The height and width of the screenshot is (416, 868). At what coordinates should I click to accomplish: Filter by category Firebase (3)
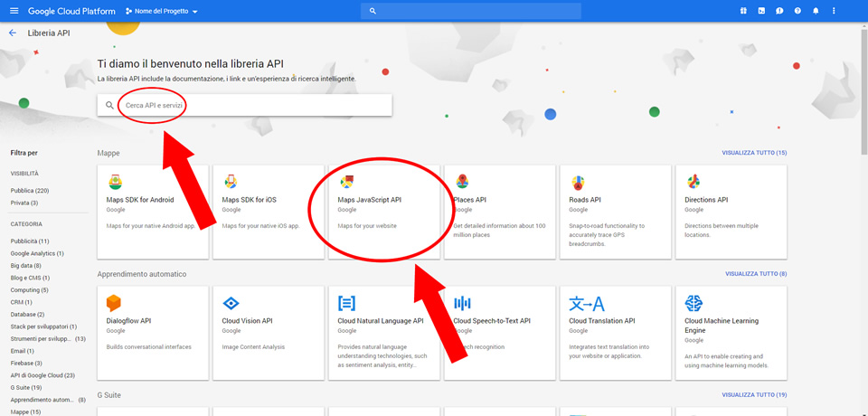point(26,364)
